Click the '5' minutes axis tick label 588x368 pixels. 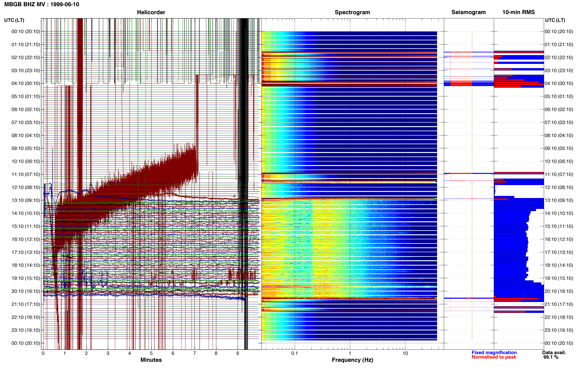(151, 353)
